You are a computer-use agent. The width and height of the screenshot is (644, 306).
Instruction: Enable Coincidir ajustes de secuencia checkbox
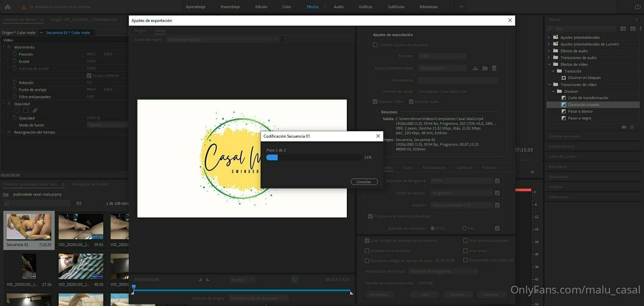tap(375, 45)
